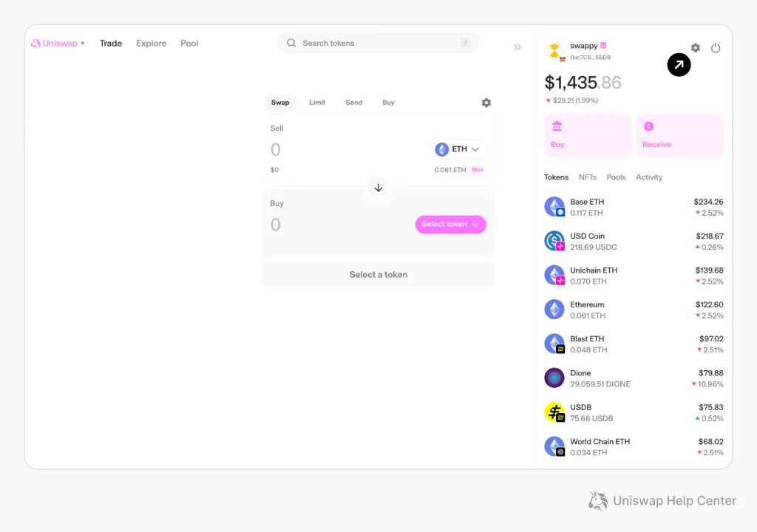757x532 pixels.
Task: Click the USD Coin token icon
Action: click(554, 241)
